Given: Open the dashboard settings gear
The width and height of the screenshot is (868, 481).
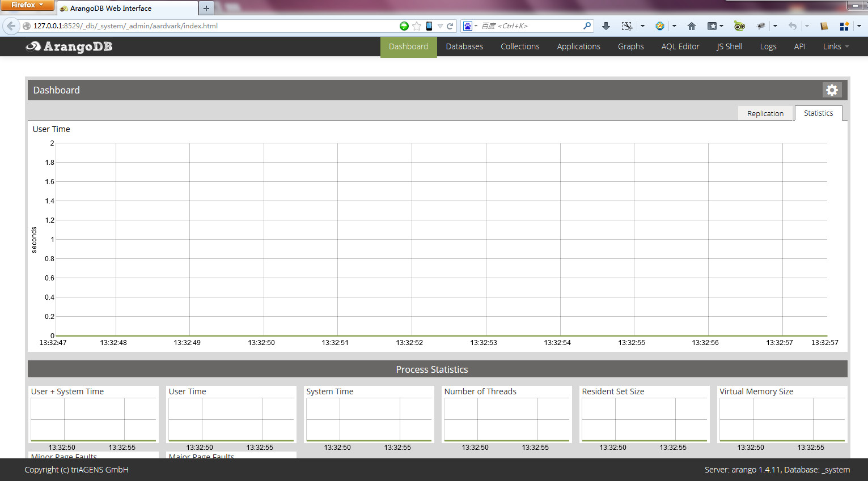Looking at the screenshot, I should point(832,90).
